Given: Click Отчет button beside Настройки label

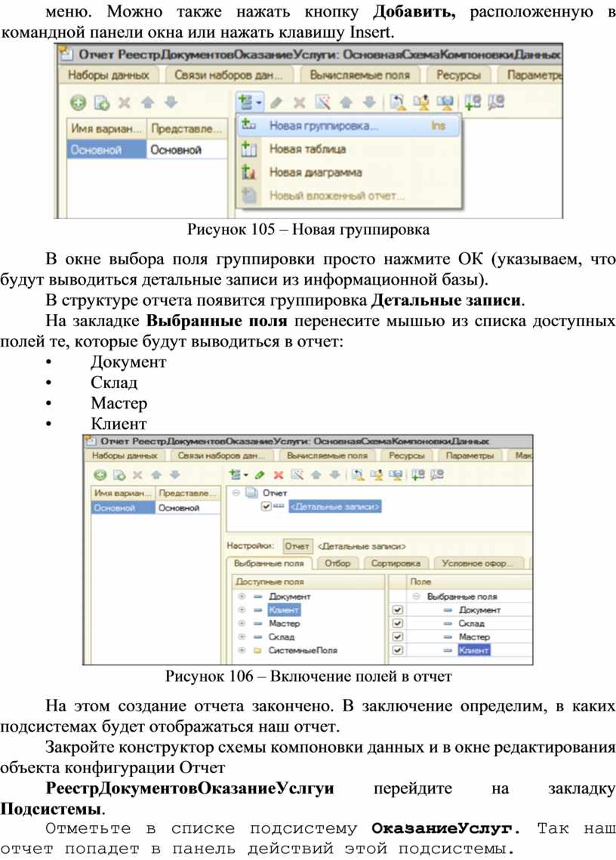Looking at the screenshot, I should coord(297,546).
